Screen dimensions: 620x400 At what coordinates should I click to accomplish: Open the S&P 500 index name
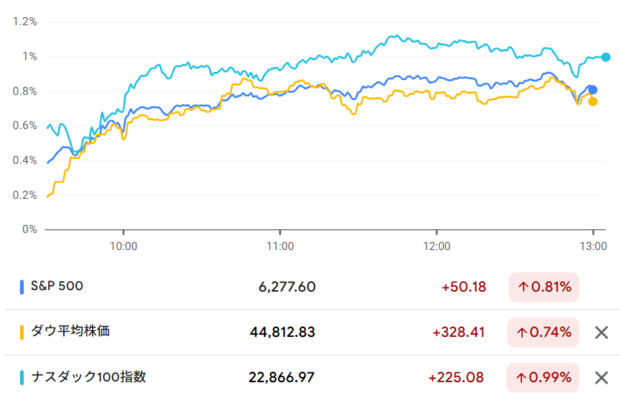click(57, 286)
